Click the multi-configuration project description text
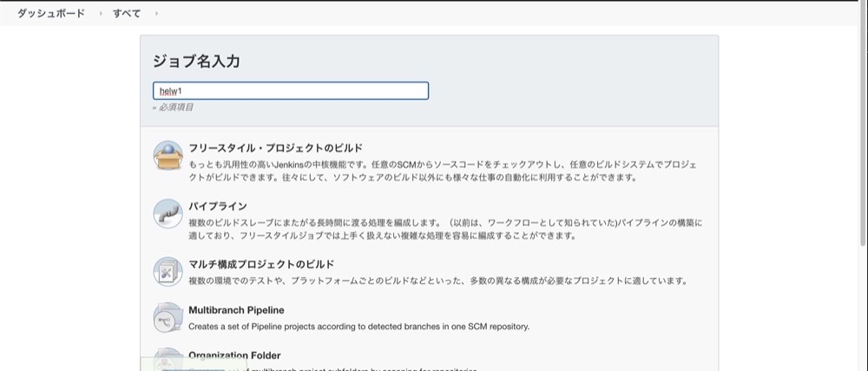The image size is (868, 371). click(437, 281)
